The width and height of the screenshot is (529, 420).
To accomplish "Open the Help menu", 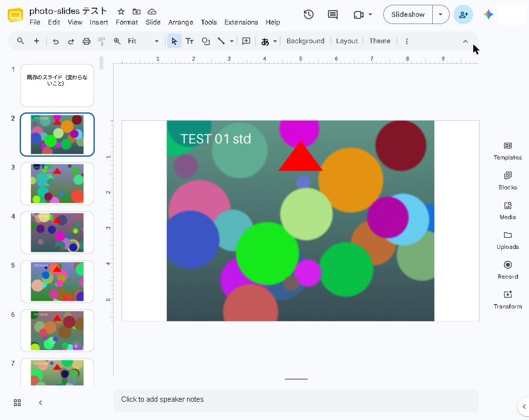I will 273,22.
